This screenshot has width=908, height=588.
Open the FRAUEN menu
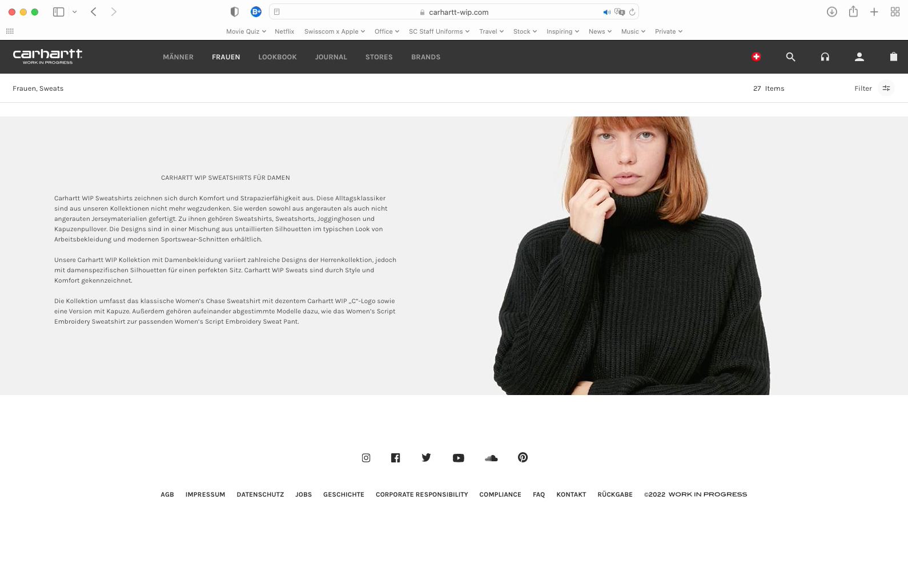pyautogui.click(x=226, y=57)
